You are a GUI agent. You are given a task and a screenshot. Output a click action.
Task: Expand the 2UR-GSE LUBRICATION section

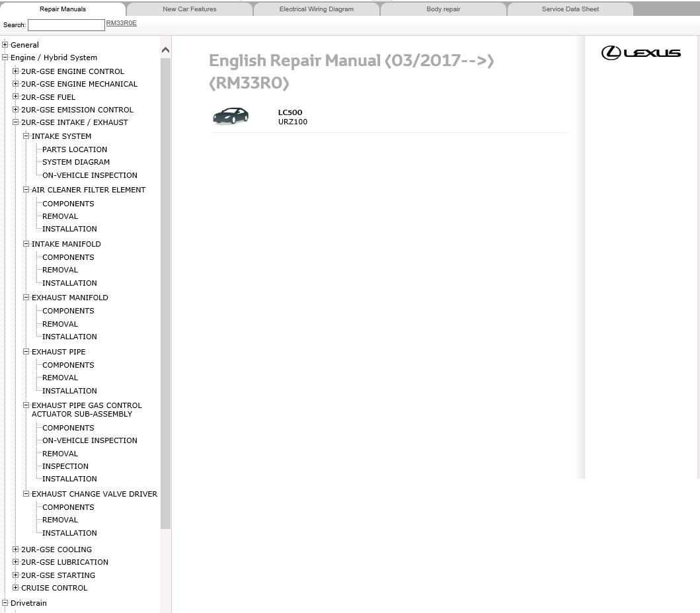click(x=16, y=561)
